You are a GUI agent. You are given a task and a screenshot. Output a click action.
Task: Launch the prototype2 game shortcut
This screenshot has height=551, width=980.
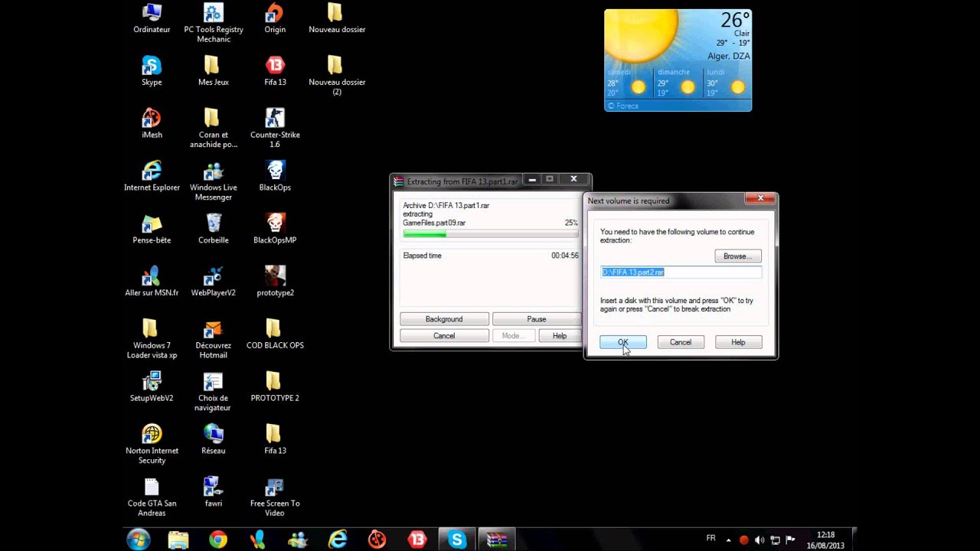point(275,282)
